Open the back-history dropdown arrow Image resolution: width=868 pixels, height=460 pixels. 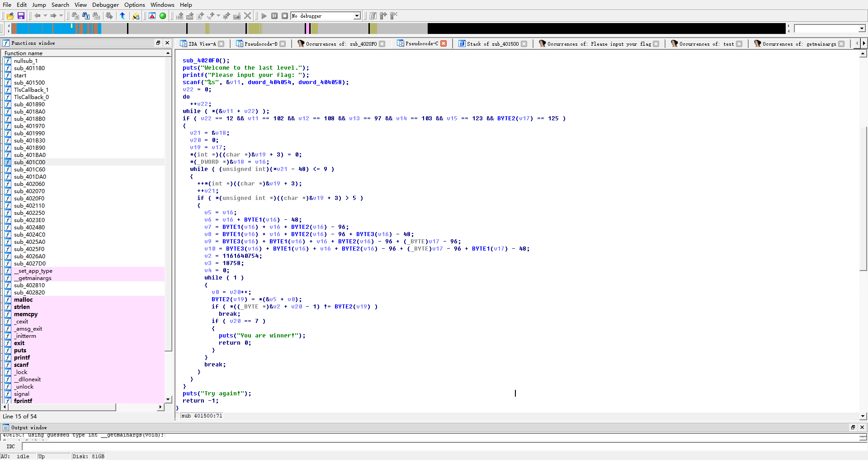(x=45, y=16)
